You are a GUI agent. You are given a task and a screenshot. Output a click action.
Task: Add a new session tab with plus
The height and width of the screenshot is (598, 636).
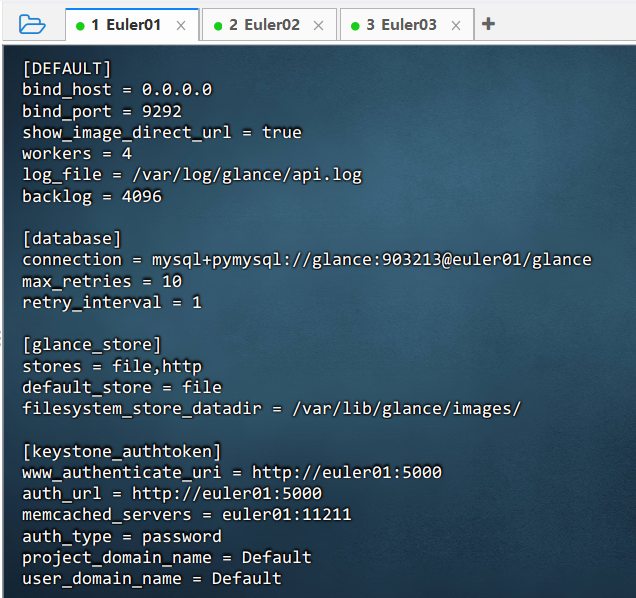click(488, 24)
